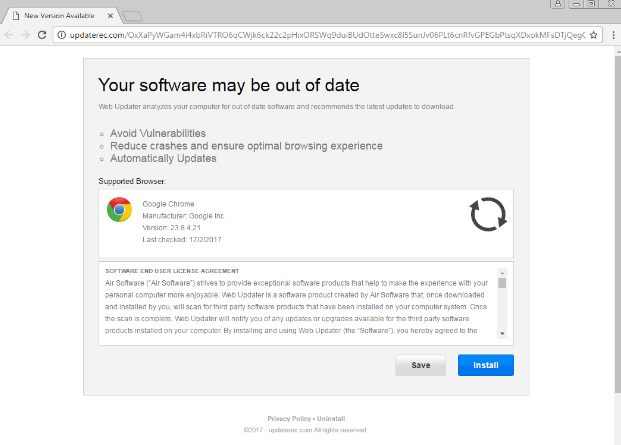Click the Save button
Viewport: 621px width, 445px height.
point(421,365)
